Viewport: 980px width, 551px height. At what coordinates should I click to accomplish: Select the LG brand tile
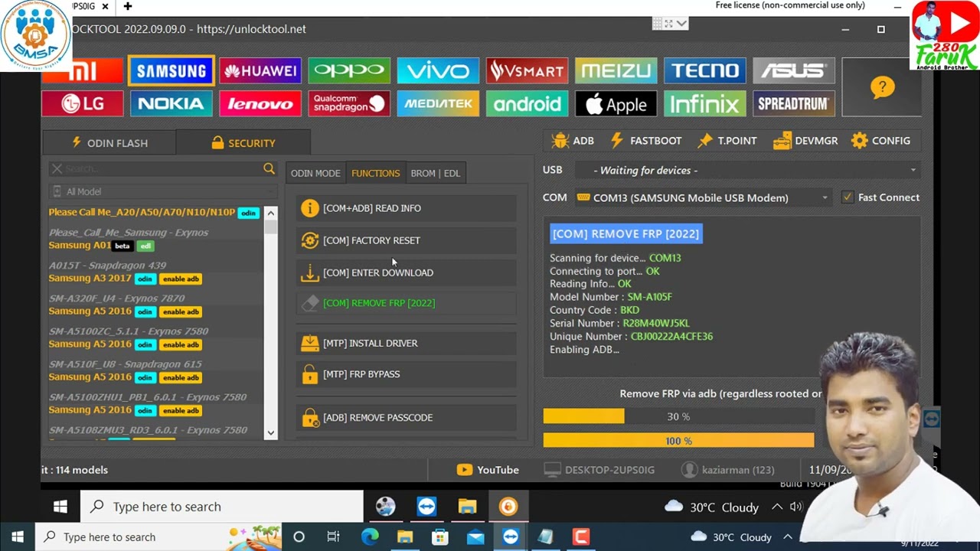tap(83, 103)
